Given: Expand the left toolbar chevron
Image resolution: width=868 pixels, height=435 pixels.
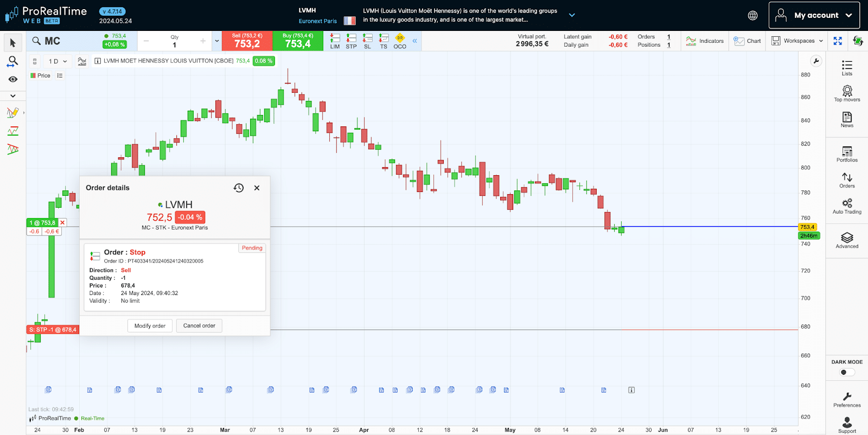Looking at the screenshot, I should (x=13, y=96).
